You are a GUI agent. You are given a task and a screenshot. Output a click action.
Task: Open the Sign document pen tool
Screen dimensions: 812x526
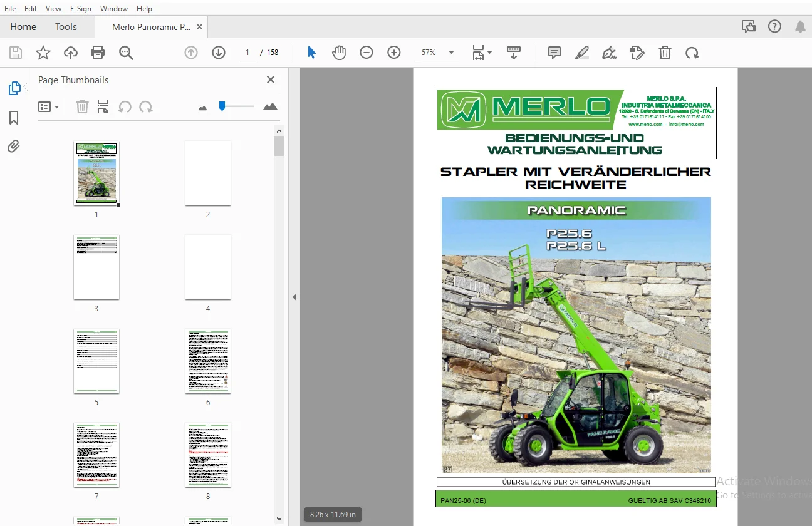[609, 53]
